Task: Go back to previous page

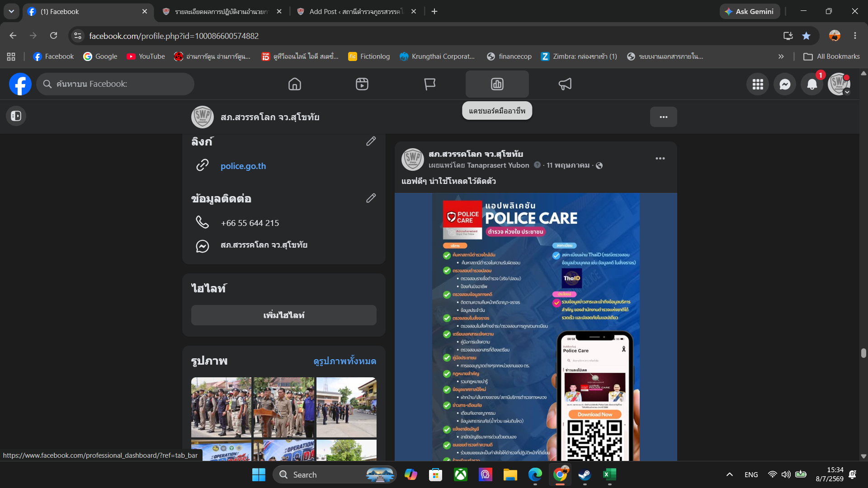Action: pos(13,36)
